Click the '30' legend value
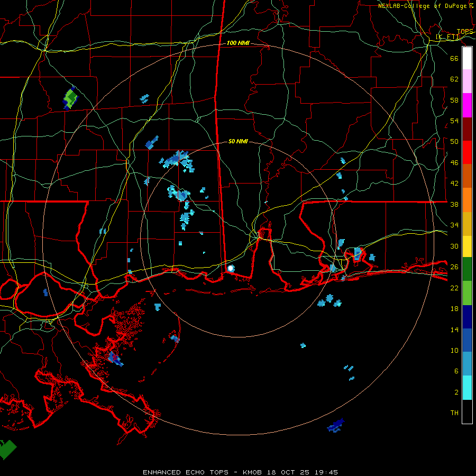Viewport: 476px width, 476px height. pos(454,246)
